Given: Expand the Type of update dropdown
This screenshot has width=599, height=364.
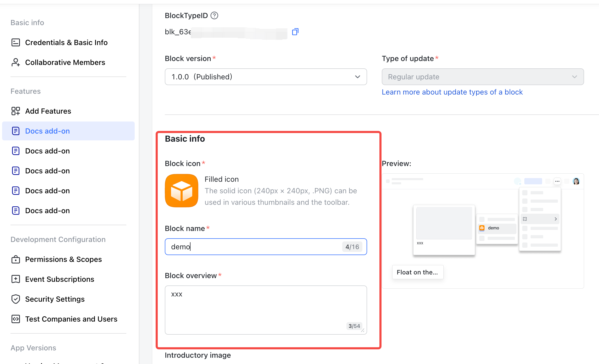Looking at the screenshot, I should tap(483, 77).
